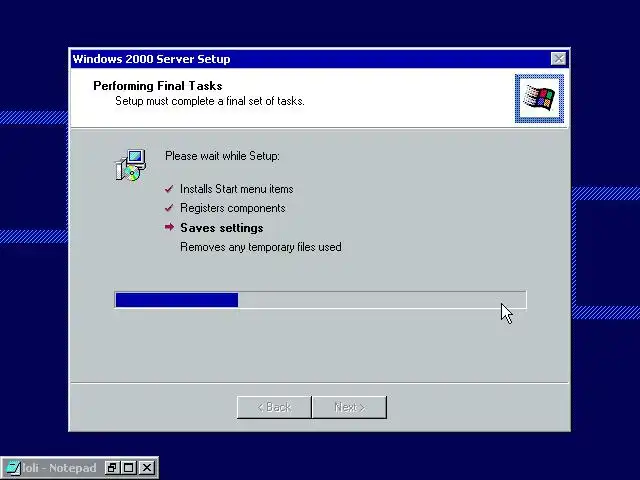Click the Windows flag logo icon
This screenshot has height=480, width=640.
pos(539,98)
